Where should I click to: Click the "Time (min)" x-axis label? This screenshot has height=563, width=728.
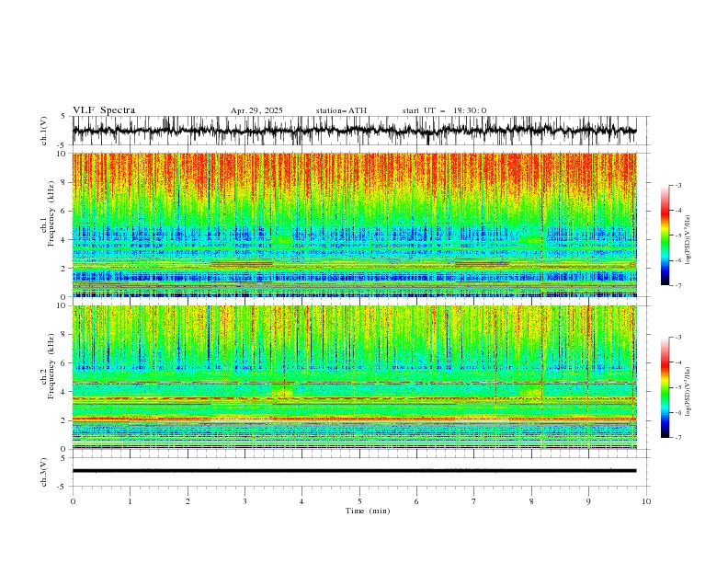tap(368, 511)
